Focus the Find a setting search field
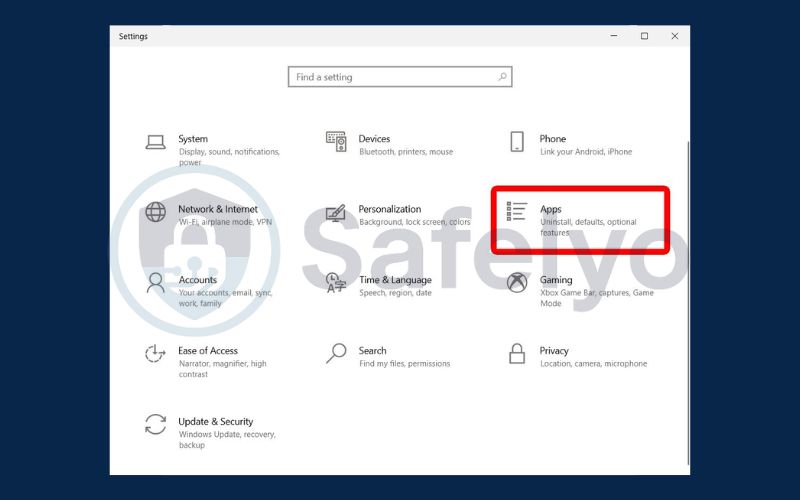Image resolution: width=800 pixels, height=500 pixels. tap(400, 77)
